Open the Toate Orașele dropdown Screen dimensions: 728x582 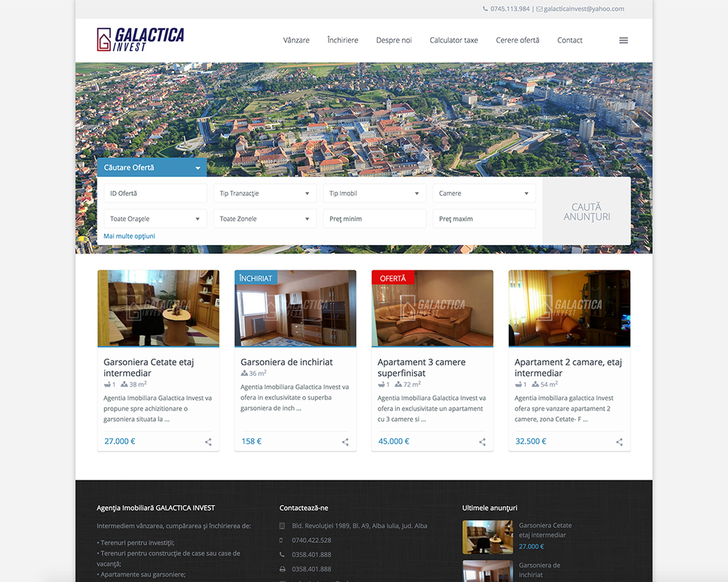click(x=155, y=219)
